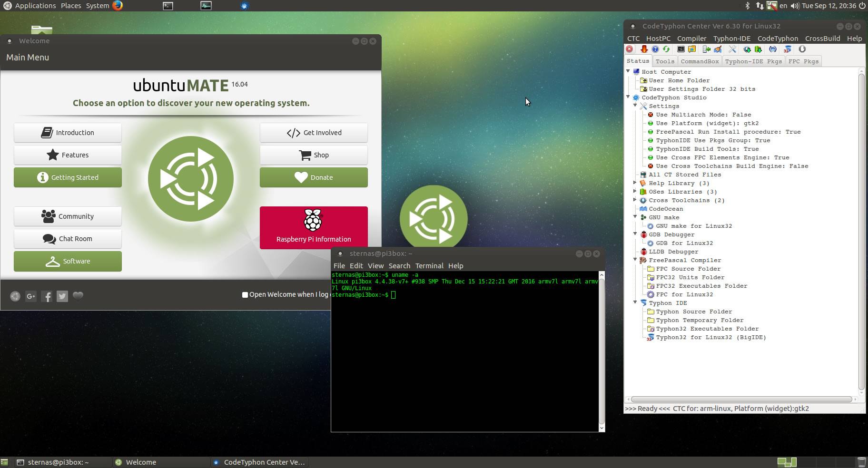This screenshot has height=468, width=868.
Task: Collapse the Settings tree node
Action: point(635,106)
